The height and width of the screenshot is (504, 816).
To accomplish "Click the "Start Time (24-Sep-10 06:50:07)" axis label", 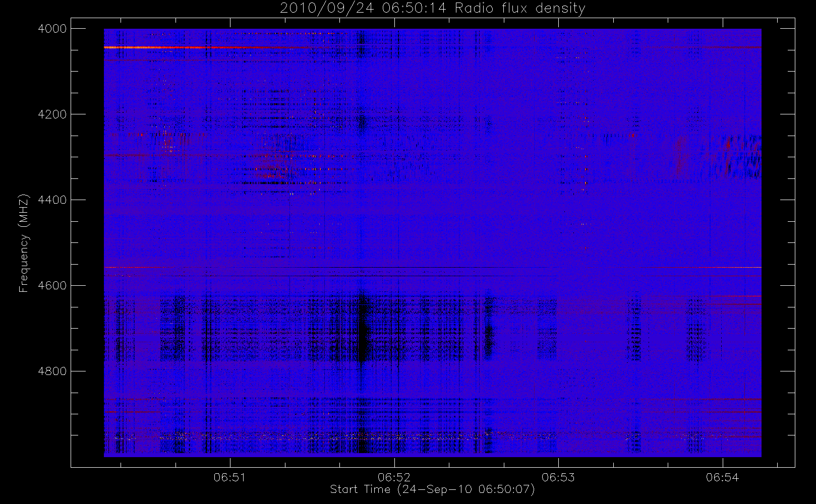I will (432, 489).
